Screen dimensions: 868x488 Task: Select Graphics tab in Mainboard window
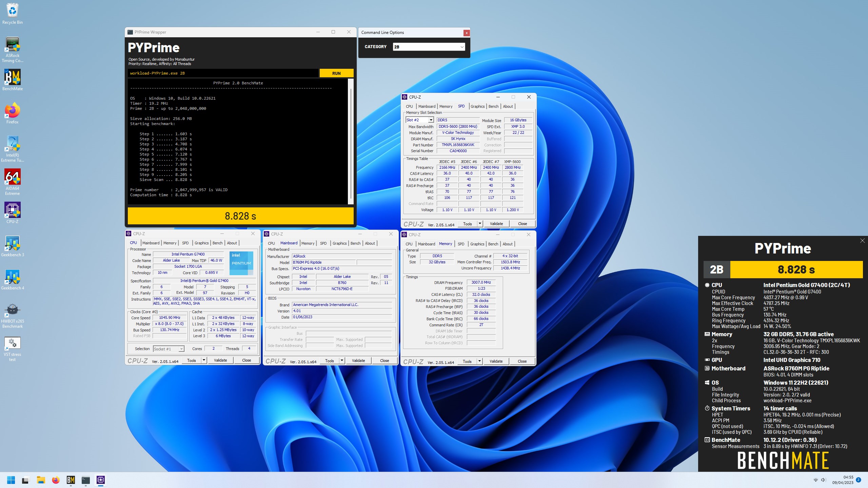click(x=339, y=243)
